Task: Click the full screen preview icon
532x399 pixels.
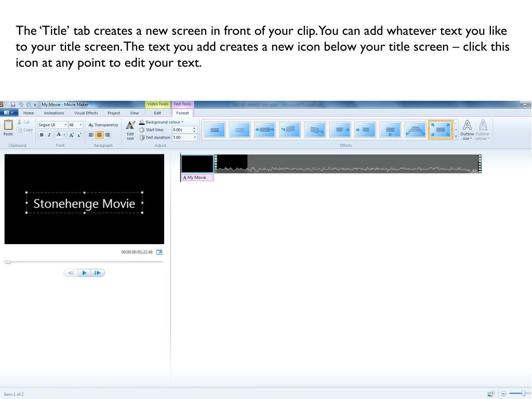Action: (159, 252)
